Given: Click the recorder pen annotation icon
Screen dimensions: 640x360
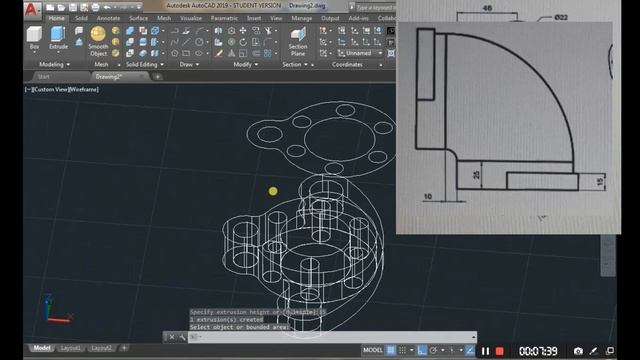Looking at the screenshot, I should click(594, 351).
